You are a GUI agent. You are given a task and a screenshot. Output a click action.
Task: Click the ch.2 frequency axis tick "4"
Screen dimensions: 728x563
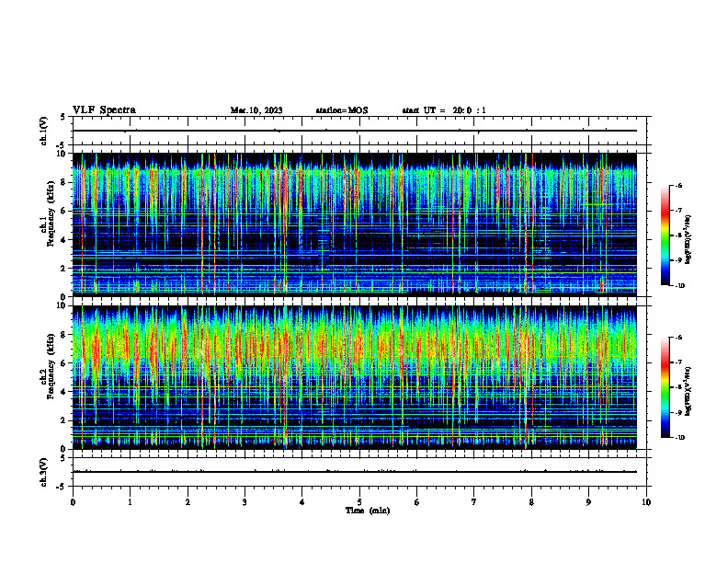64,392
